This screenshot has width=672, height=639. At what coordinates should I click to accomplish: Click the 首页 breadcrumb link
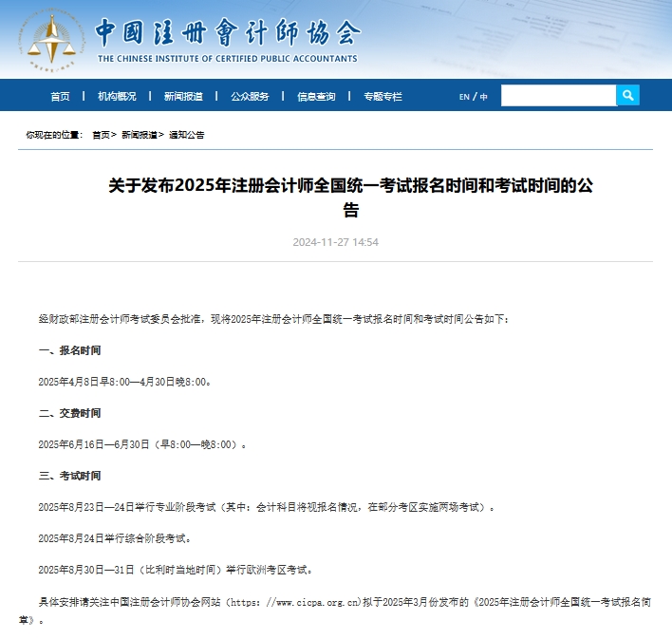click(101, 135)
